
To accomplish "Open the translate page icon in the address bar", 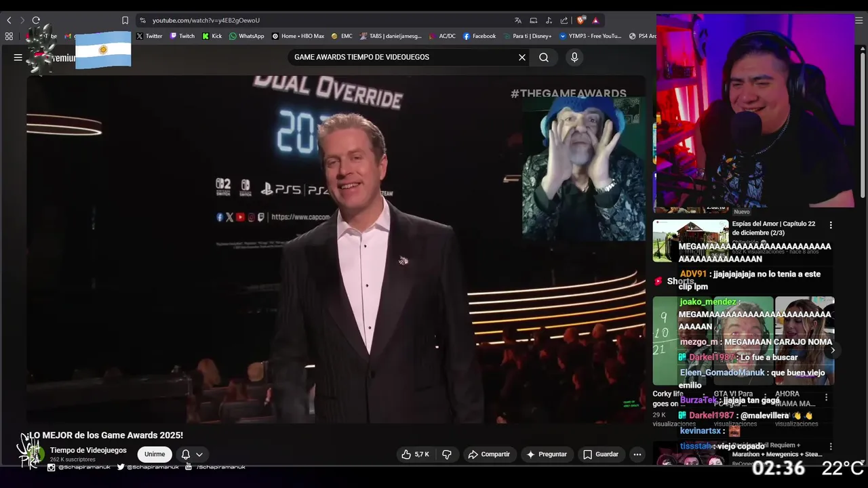I will 518,20.
